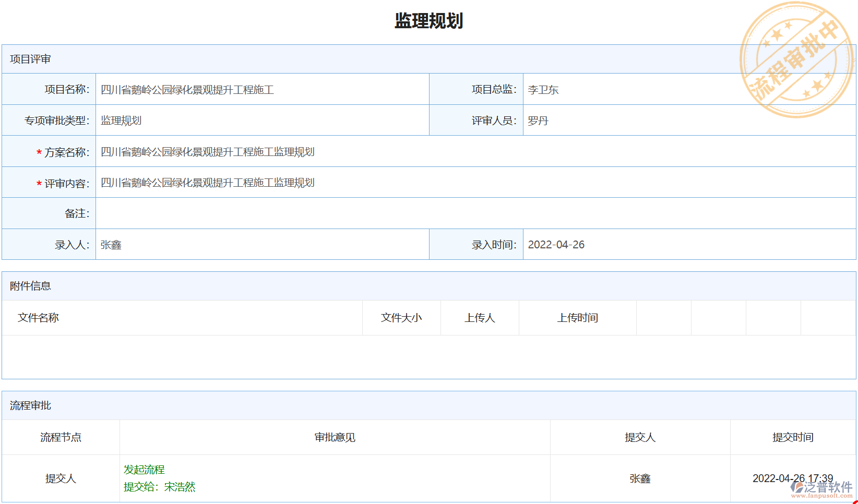The width and height of the screenshot is (858, 504).
Task: Click reviewer name 罗丹
Action: (x=537, y=121)
